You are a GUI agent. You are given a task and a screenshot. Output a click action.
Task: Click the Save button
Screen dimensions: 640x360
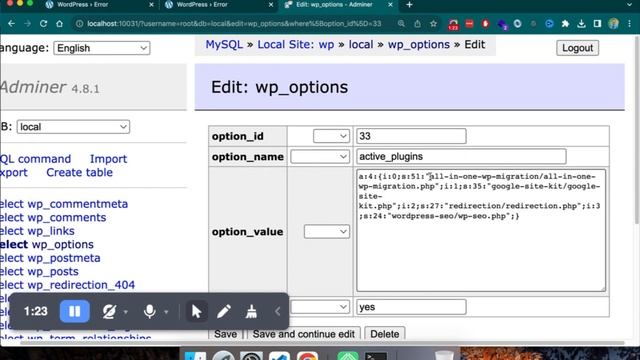[225, 334]
